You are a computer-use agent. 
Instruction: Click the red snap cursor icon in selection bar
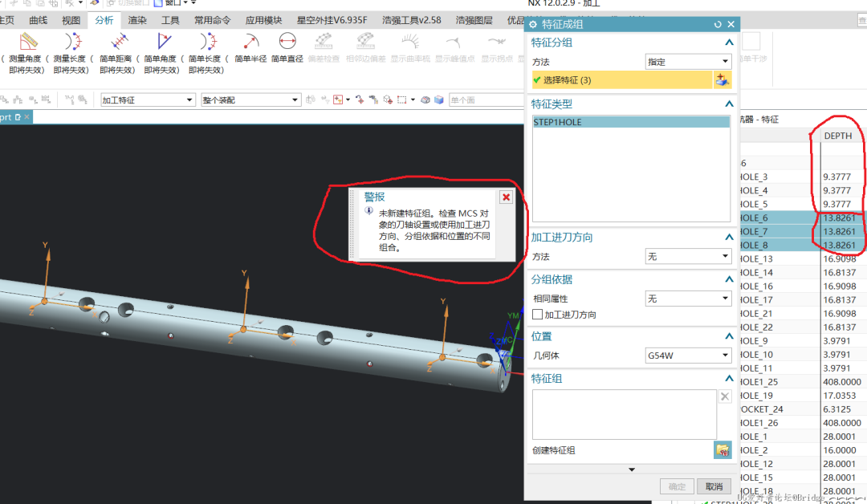(360, 100)
